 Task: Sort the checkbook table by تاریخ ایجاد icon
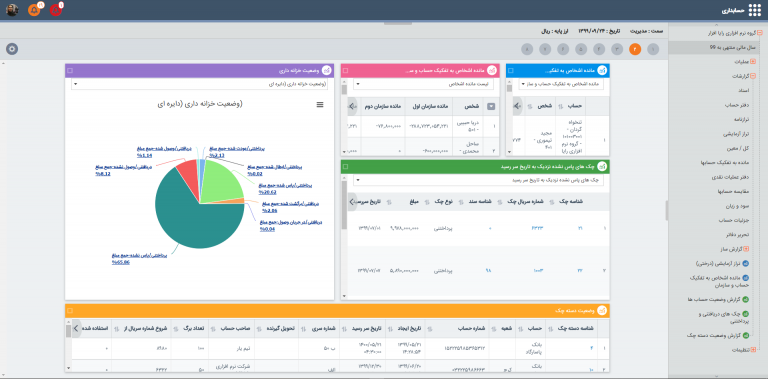[389, 329]
